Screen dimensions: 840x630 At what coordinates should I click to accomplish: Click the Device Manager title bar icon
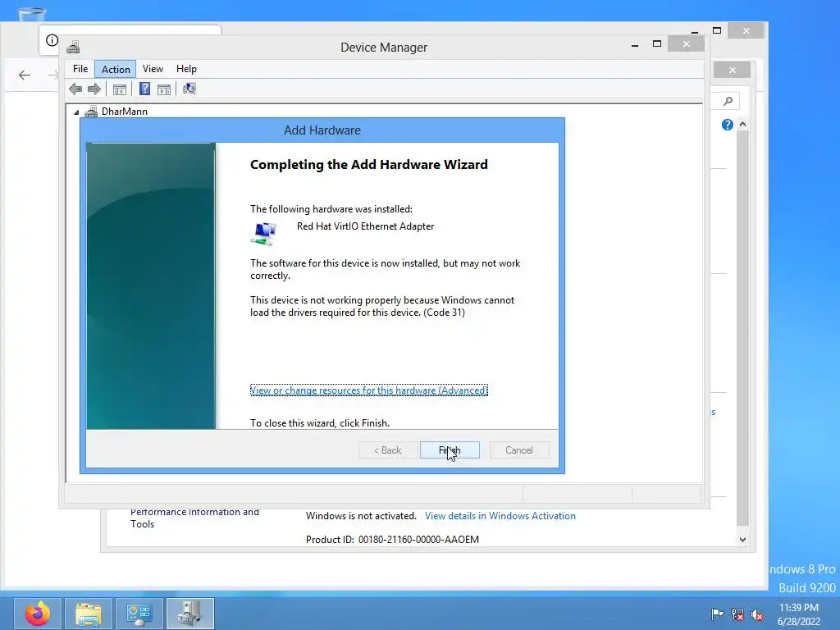click(x=73, y=47)
